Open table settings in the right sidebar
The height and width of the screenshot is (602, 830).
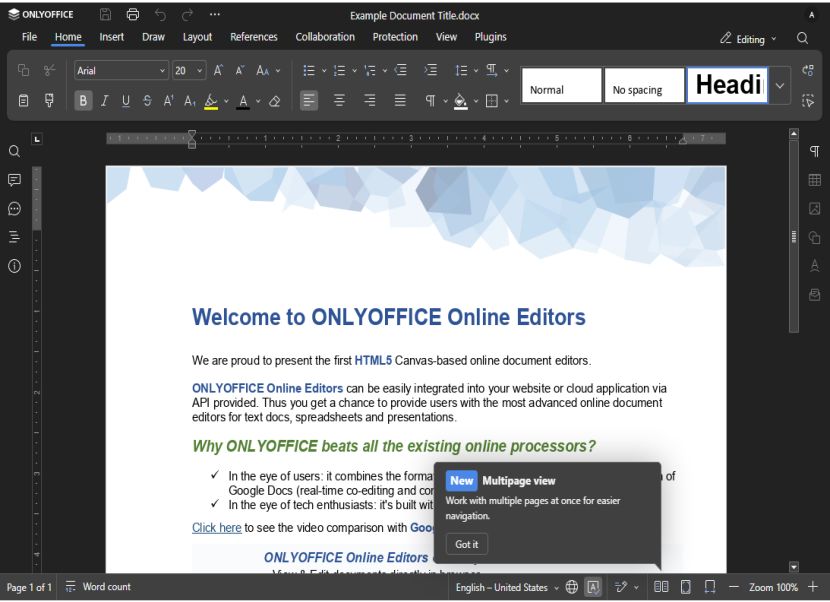pyautogui.click(x=815, y=180)
